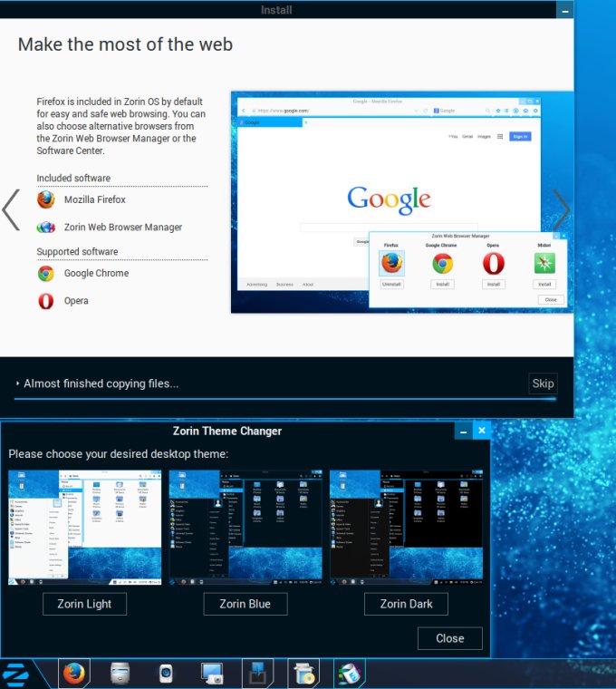Viewport: 616px width, 689px height.
Task: Minimize the Install window
Action: pyautogui.click(x=564, y=11)
